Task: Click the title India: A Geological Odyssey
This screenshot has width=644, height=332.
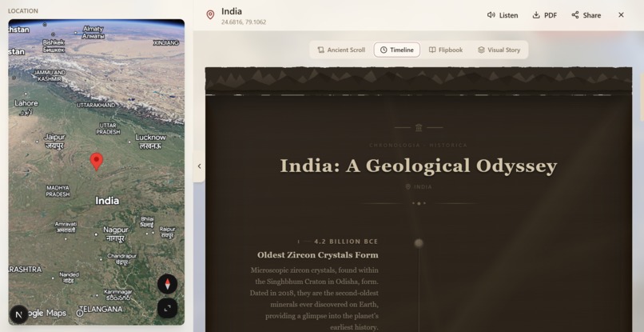Action: (x=419, y=166)
